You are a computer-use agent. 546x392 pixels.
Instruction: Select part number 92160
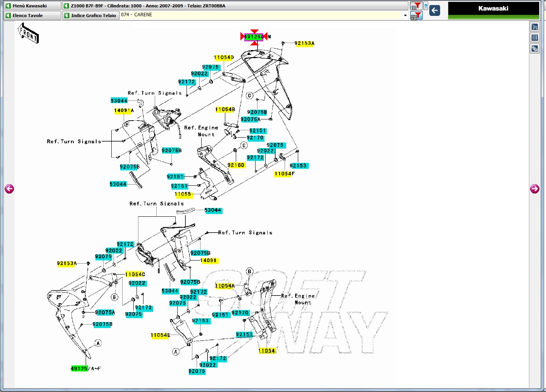pyautogui.click(x=236, y=165)
